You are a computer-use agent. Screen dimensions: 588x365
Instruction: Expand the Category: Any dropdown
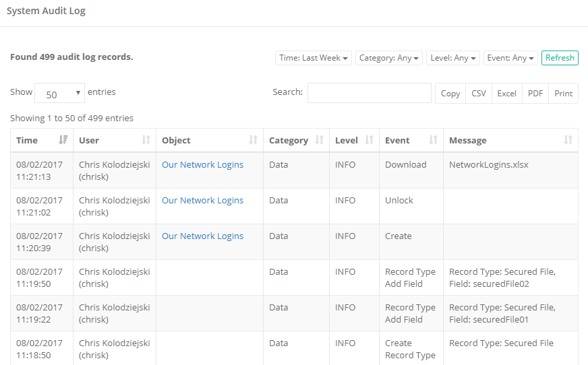(390, 58)
